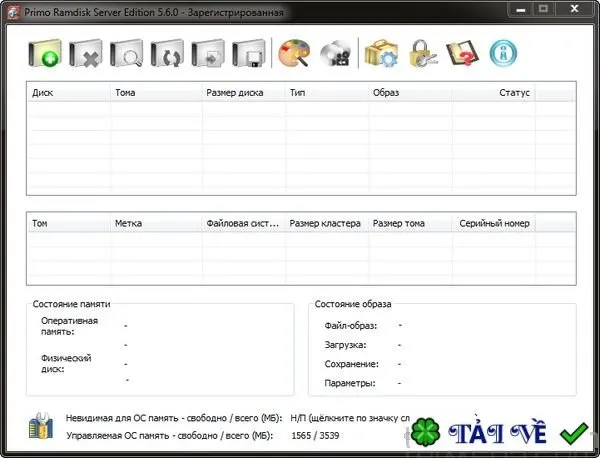
Task: Open the color palette appearance icon
Action: (x=294, y=53)
